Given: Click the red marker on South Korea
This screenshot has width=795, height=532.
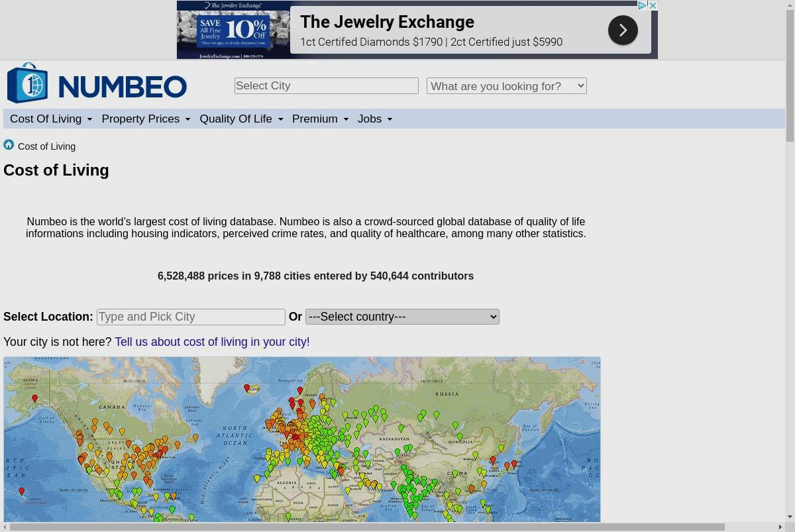Looking at the screenshot, I should click(493, 460).
